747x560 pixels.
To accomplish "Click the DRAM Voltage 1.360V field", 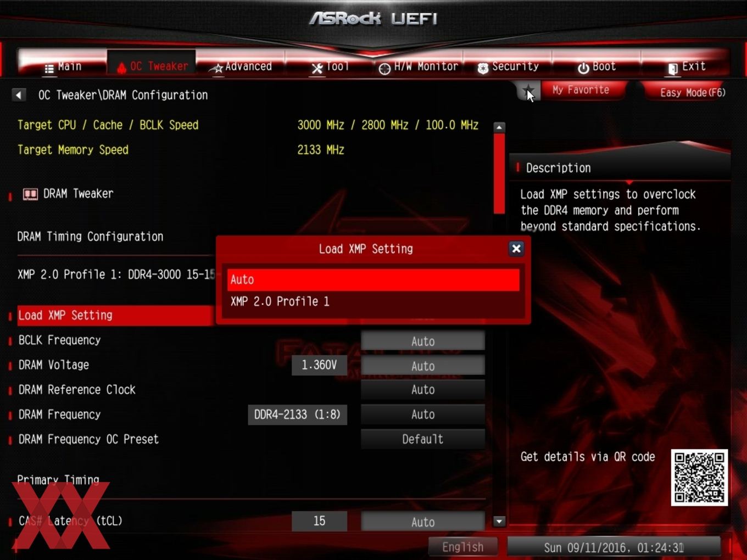I will (319, 365).
